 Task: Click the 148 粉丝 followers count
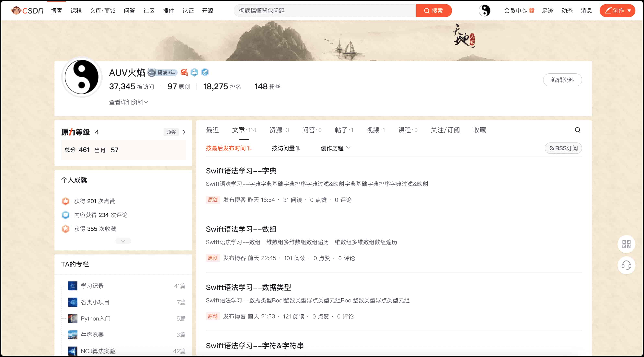pyautogui.click(x=267, y=86)
